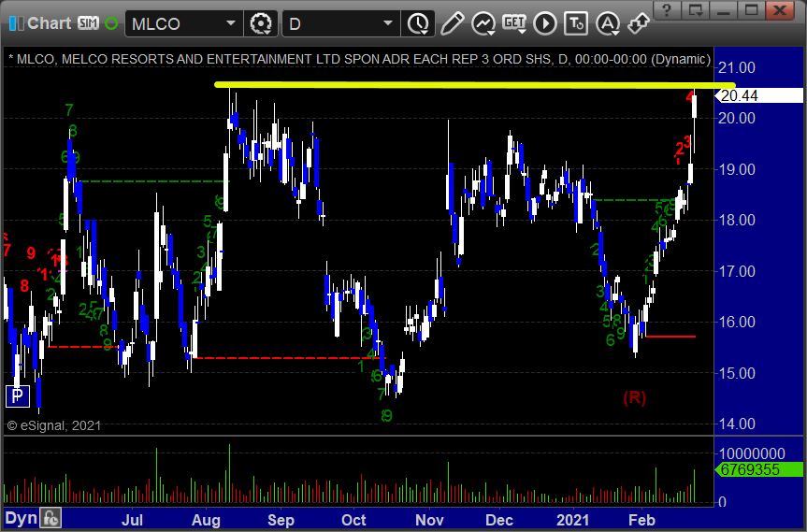Close the chart window

780,9
